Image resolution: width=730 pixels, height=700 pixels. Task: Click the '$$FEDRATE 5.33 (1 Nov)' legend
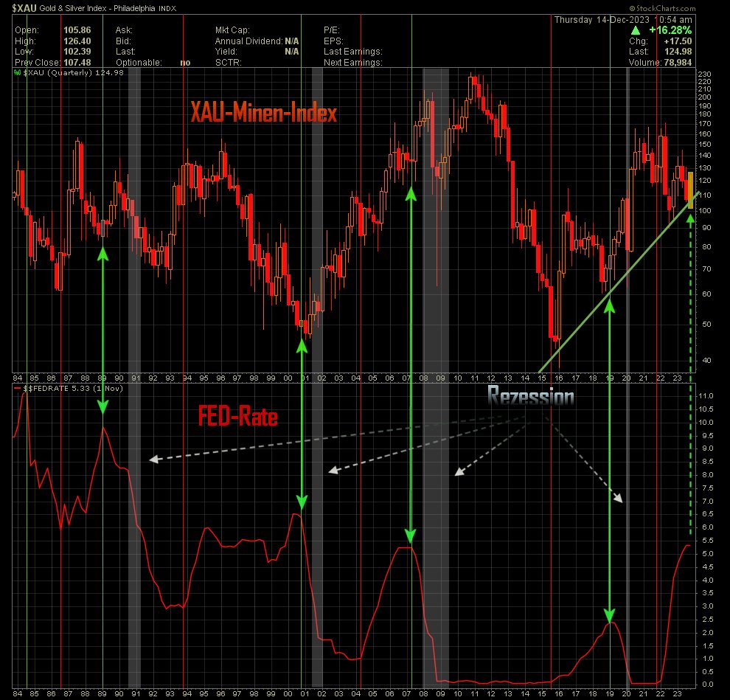[x=72, y=389]
